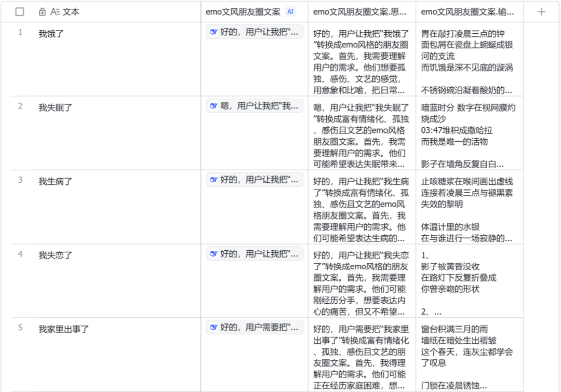Add a new column with plus icon

click(x=542, y=12)
